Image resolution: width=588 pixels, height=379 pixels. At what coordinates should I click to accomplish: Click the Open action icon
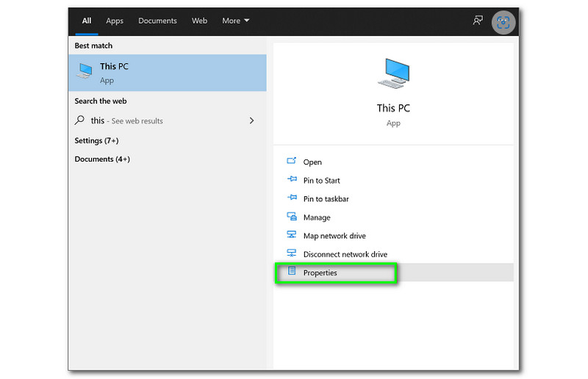pos(291,162)
